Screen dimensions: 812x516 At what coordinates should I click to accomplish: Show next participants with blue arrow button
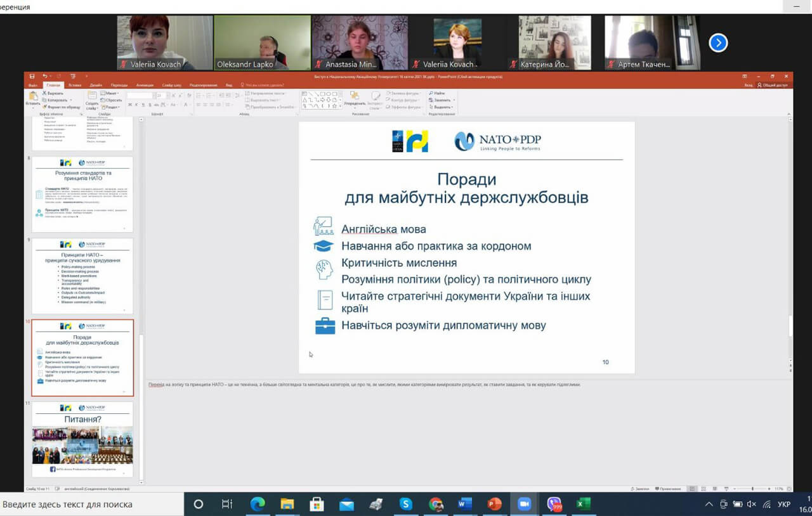click(717, 42)
